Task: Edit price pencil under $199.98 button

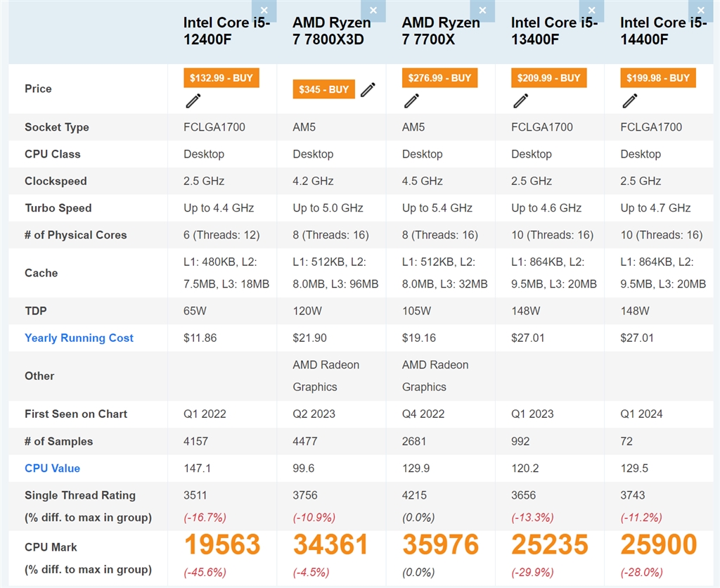Action: 630,101
